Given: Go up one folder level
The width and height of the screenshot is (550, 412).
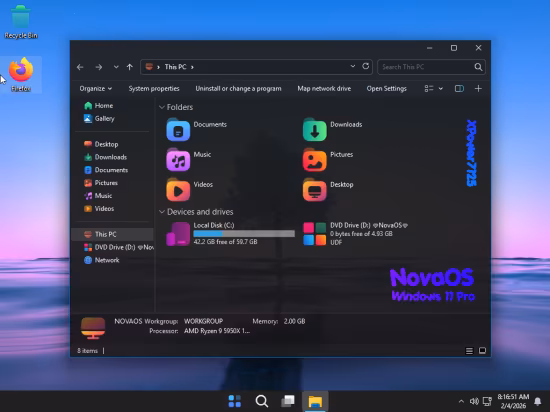Looking at the screenshot, I should (x=130, y=67).
